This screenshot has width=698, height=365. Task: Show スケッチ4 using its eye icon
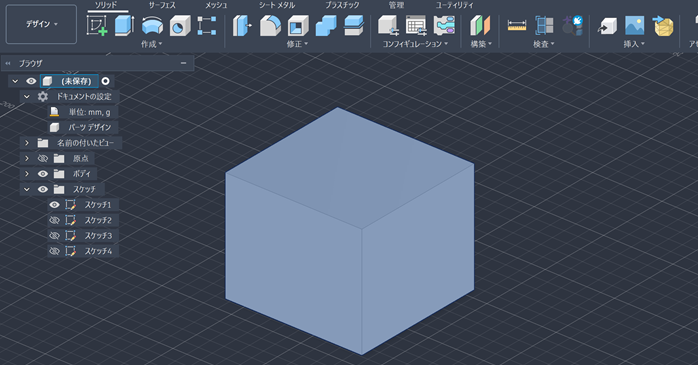pos(54,251)
